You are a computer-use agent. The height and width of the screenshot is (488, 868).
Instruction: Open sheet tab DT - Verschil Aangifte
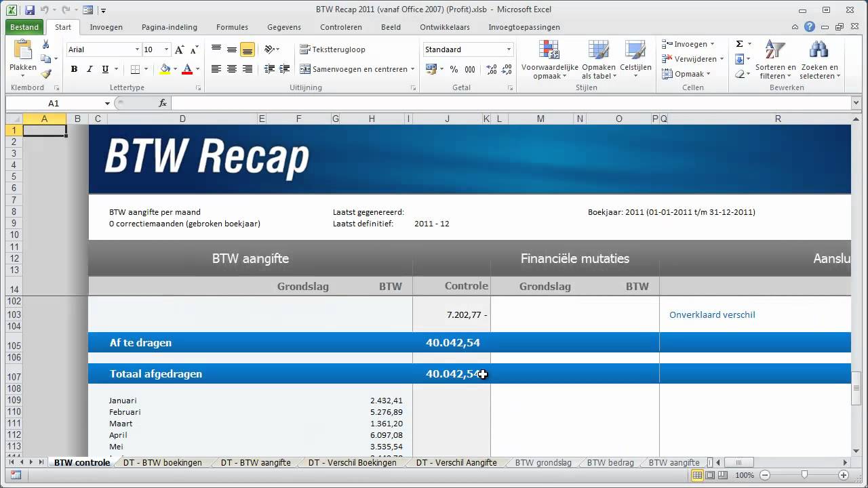(456, 463)
